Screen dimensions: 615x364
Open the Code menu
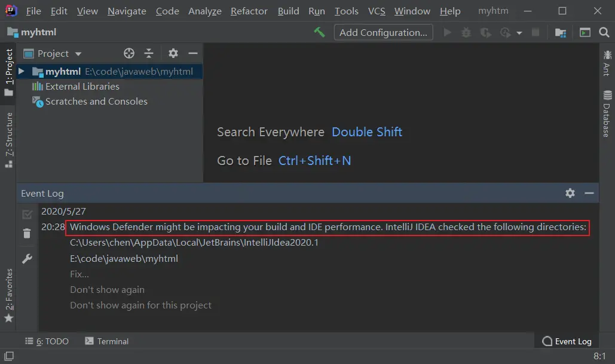(167, 11)
